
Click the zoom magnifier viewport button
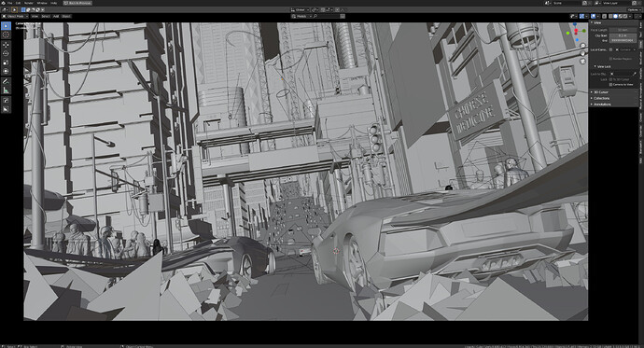coord(582,46)
